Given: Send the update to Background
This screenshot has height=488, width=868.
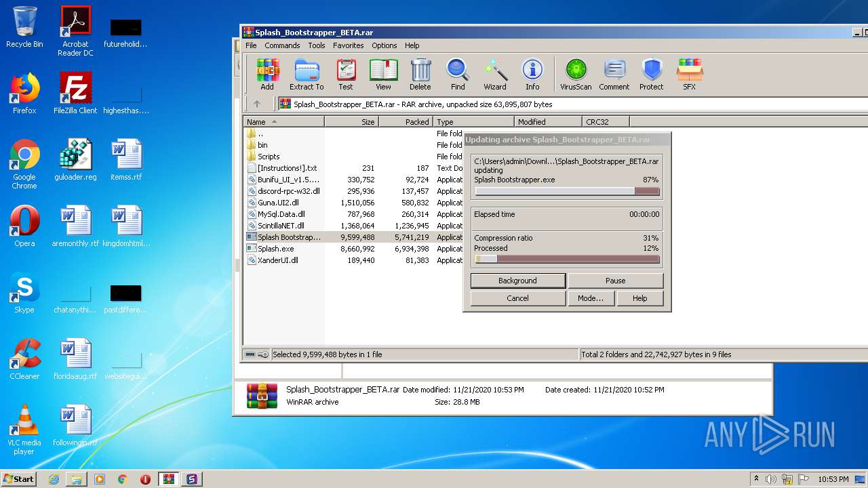Looking at the screenshot, I should 518,281.
